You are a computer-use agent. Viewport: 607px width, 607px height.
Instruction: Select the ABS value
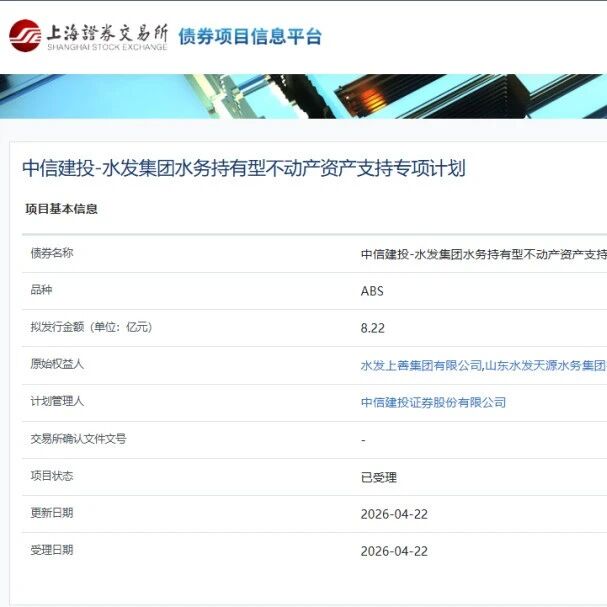[x=372, y=291]
